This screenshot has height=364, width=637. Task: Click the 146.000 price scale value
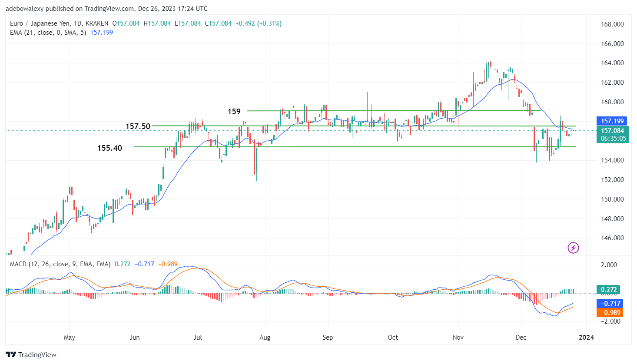(x=612, y=238)
